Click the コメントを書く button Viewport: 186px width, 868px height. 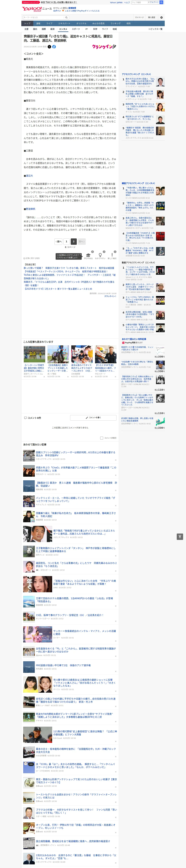[x=93, y=418]
